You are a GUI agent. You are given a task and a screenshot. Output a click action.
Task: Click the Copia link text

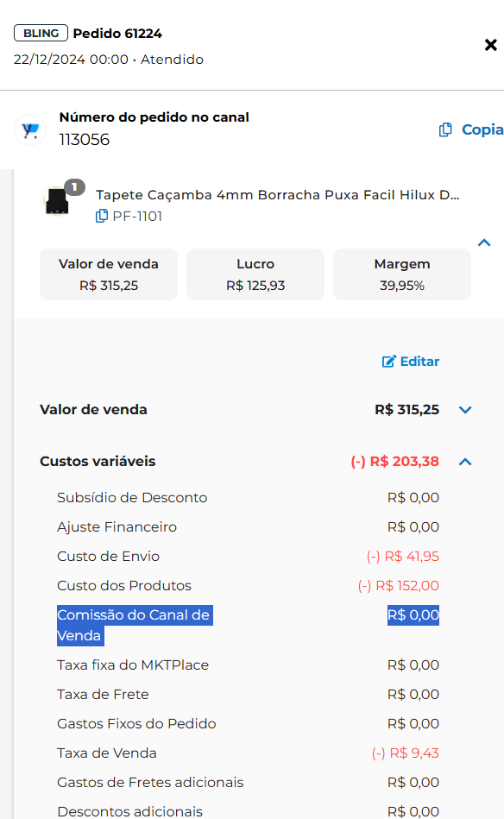click(482, 129)
